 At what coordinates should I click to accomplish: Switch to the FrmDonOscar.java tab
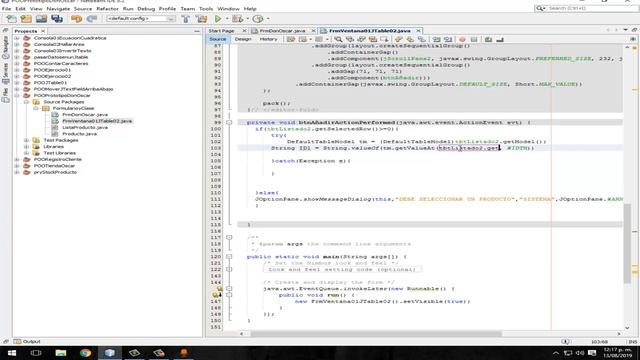282,31
